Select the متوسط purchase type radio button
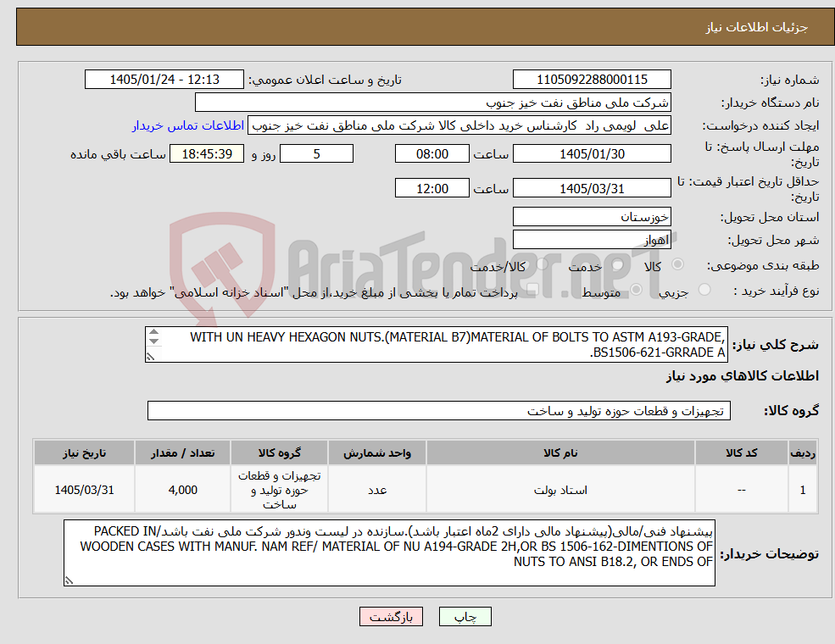Screen dimensions: 835x644 pos(636,290)
